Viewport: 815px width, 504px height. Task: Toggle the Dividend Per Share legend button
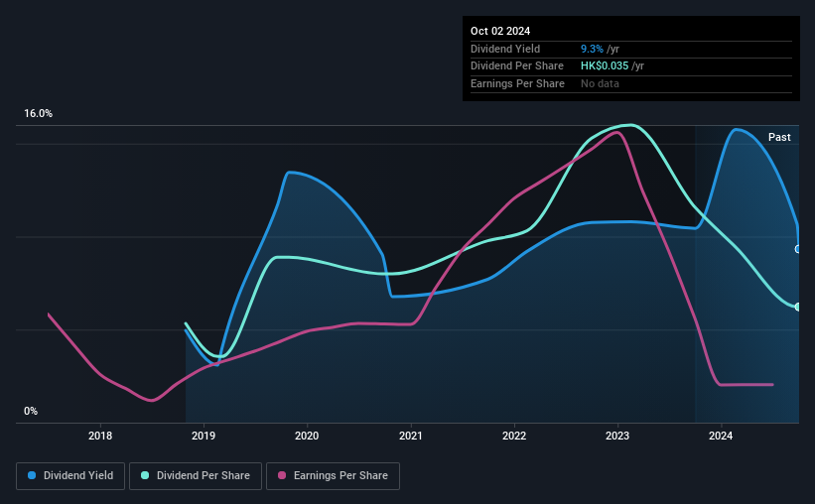[x=196, y=476]
